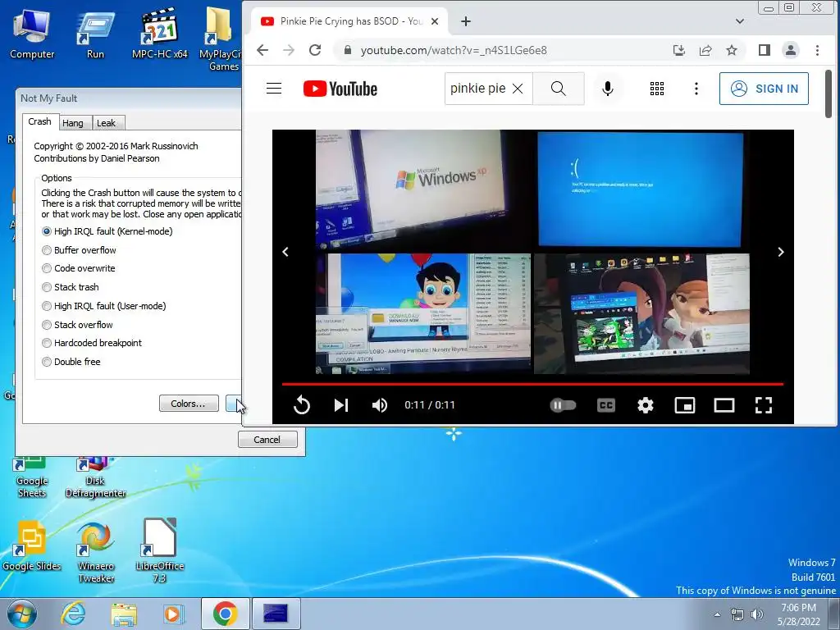Bookmark this page with the star
Viewport: 840px width, 630px height.
732,50
